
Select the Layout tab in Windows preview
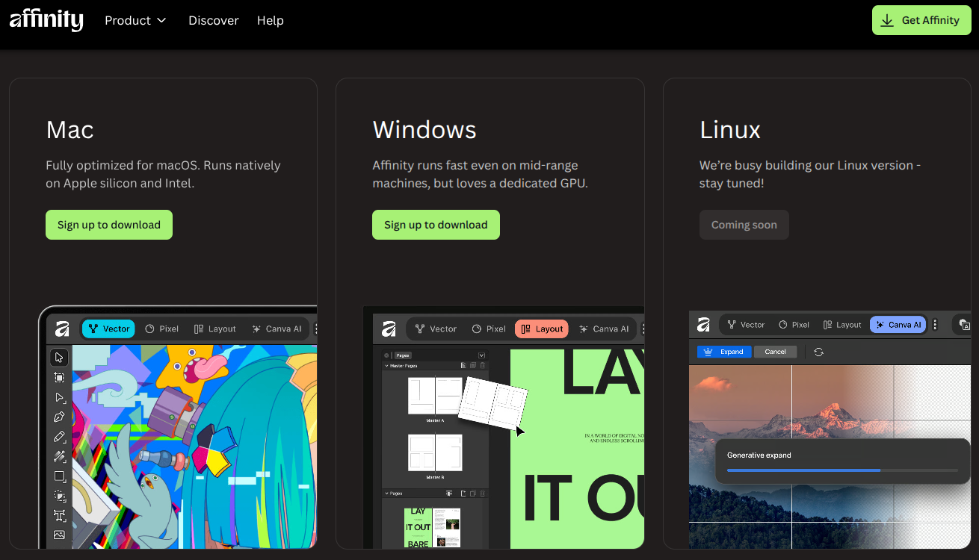point(542,329)
